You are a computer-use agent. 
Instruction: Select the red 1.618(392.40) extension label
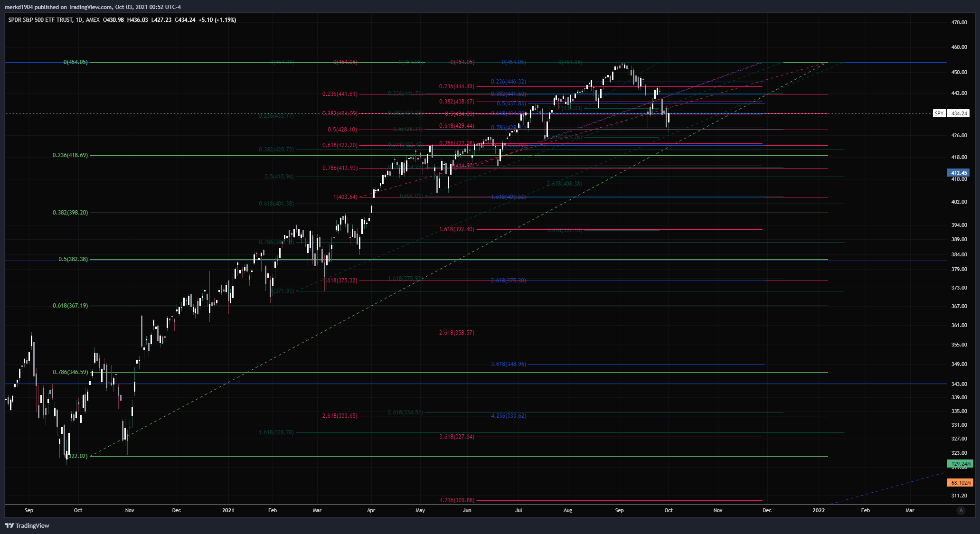457,229
